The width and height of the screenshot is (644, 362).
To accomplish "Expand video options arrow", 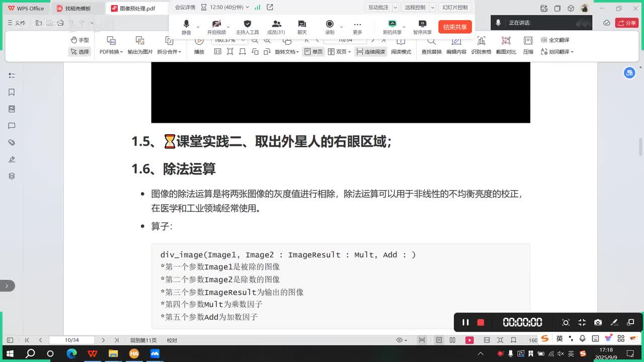I will pos(228,27).
